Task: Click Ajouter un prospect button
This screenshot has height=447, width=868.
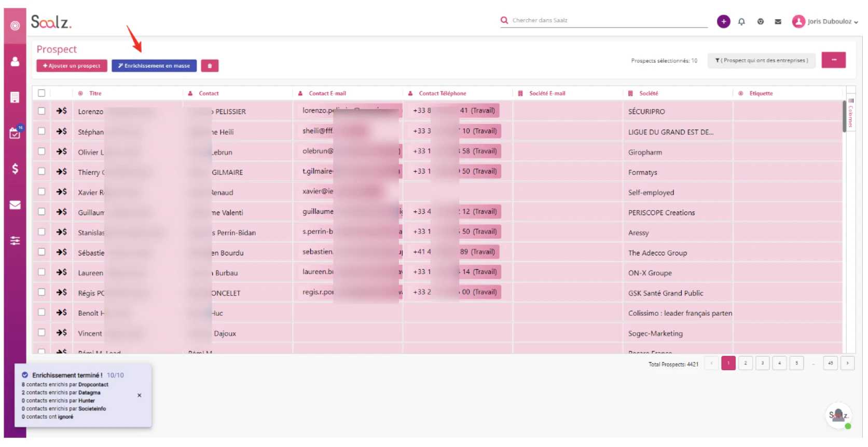Action: (x=72, y=66)
